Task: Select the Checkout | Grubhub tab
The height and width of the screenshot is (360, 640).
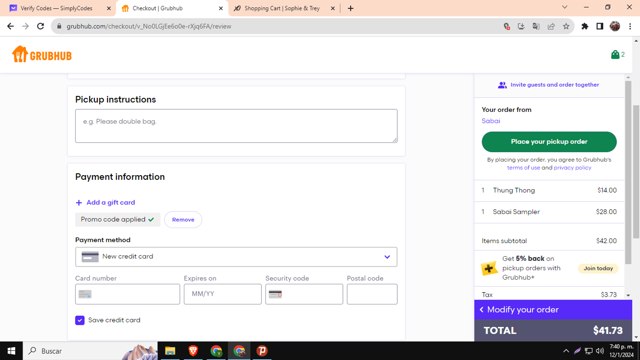Action: click(x=171, y=8)
